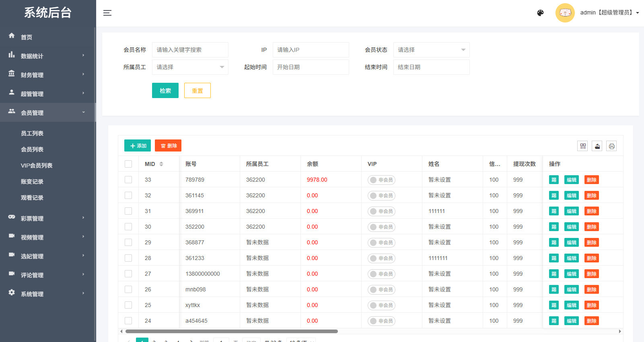644x342 pixels.
Task: Open the 会员状态 dropdown
Action: pyautogui.click(x=431, y=50)
